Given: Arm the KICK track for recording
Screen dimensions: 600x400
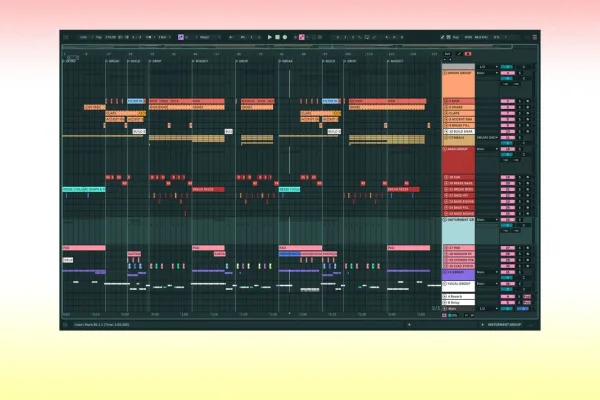Looking at the screenshot, I should coord(528,101).
